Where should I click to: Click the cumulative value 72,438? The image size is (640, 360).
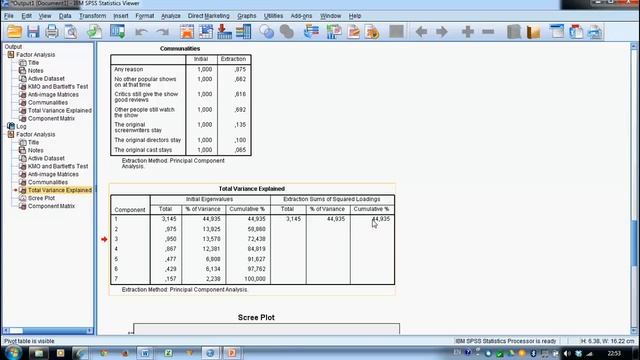pyautogui.click(x=256, y=239)
